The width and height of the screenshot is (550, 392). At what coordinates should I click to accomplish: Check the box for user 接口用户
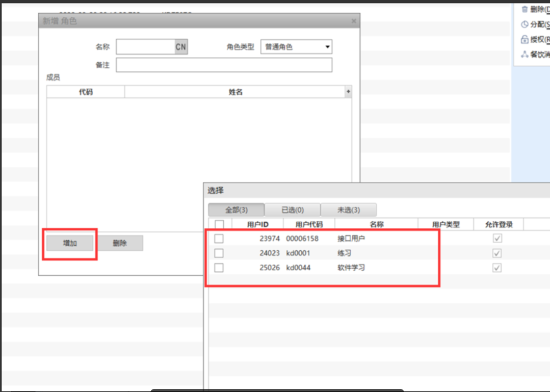[x=219, y=239]
